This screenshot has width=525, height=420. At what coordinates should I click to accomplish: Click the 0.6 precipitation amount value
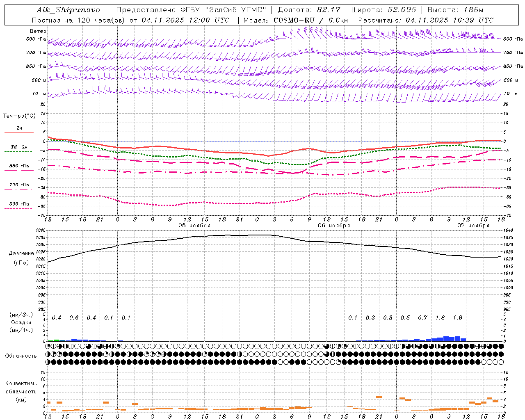tap(74, 317)
